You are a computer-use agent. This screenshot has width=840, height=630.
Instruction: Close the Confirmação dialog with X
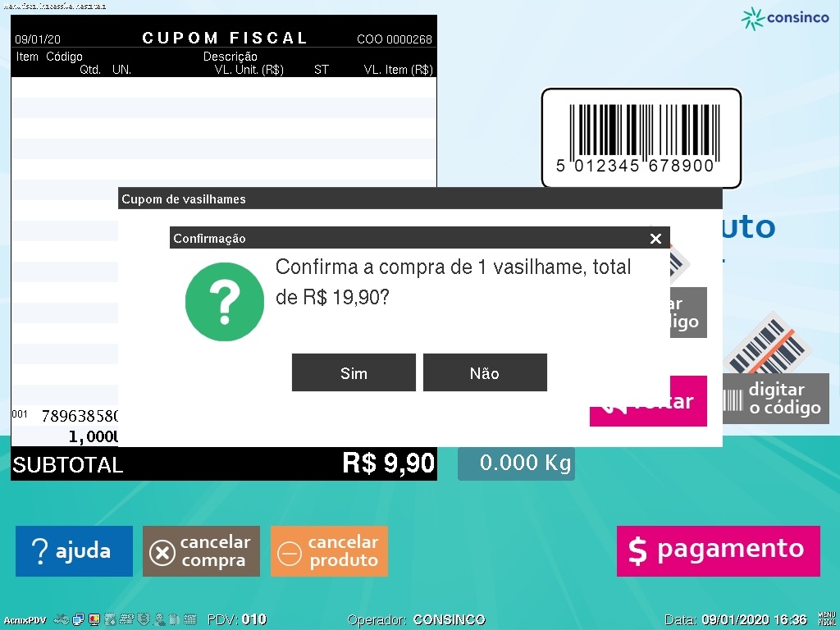[x=655, y=239]
